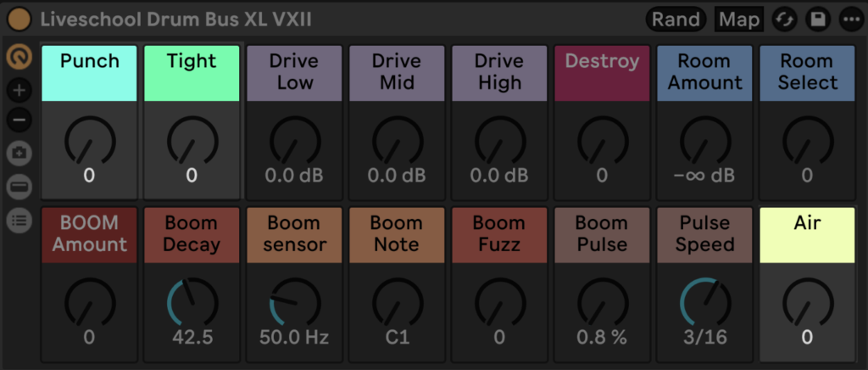This screenshot has width=868, height=370.
Task: Click the minus icon to remove macros
Action: (19, 119)
